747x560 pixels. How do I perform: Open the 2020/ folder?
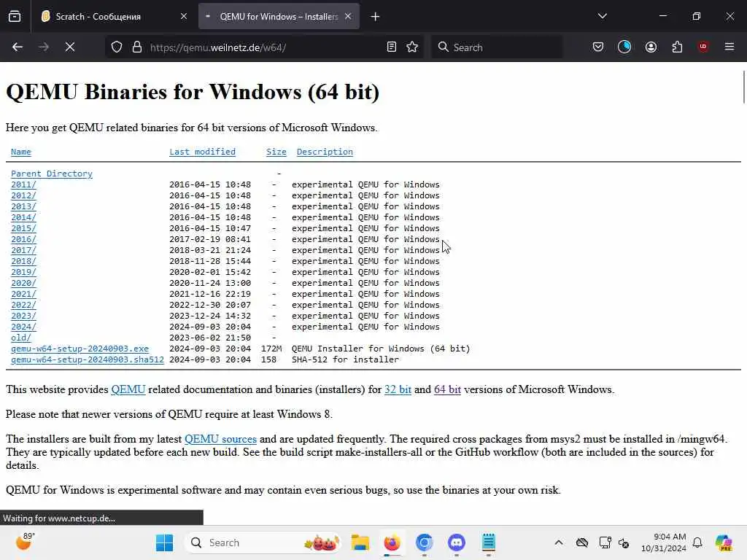(x=23, y=284)
